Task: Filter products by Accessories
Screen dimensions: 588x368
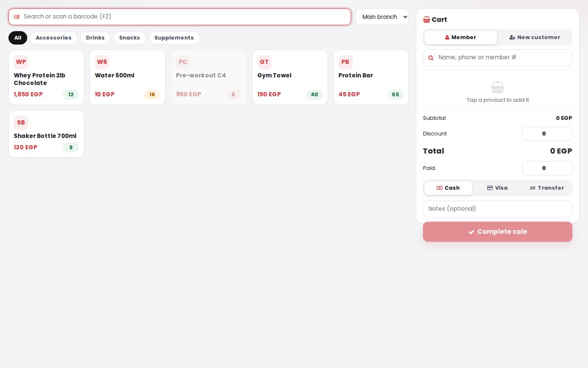Action: pyautogui.click(x=54, y=38)
